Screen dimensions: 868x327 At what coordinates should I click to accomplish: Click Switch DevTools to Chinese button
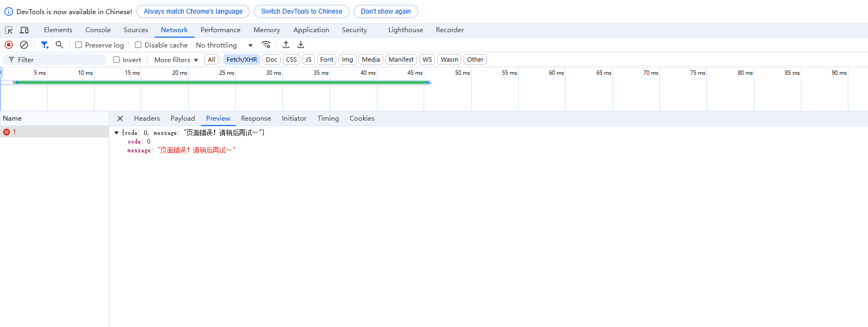tap(301, 11)
